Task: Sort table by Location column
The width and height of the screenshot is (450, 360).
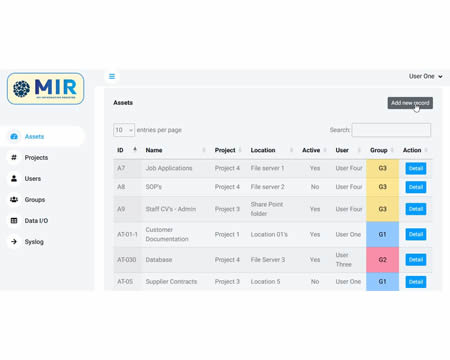Action: point(271,150)
